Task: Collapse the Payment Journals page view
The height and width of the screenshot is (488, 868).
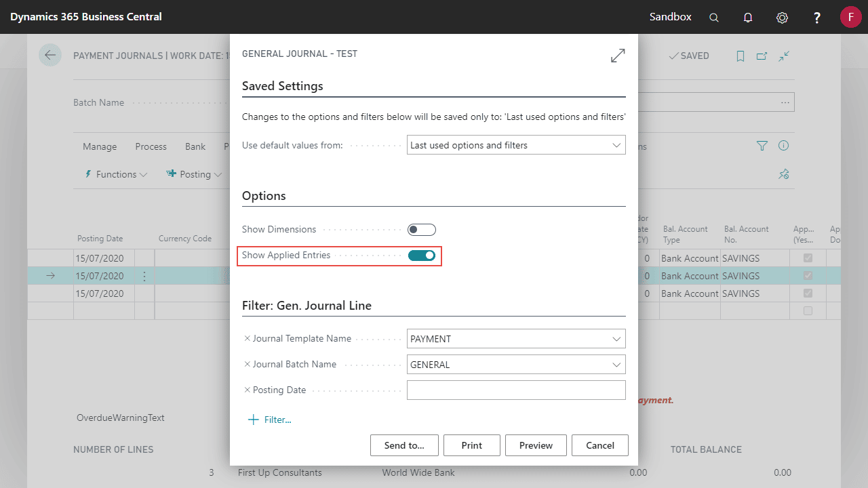Action: pos(784,56)
